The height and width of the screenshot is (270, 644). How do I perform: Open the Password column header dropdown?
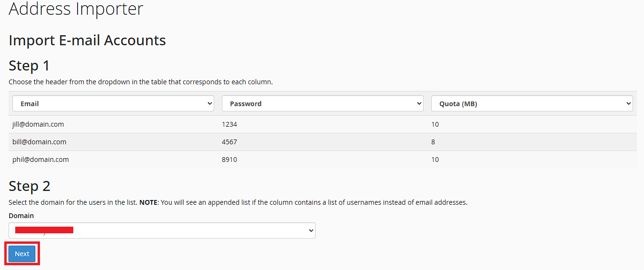(x=323, y=103)
